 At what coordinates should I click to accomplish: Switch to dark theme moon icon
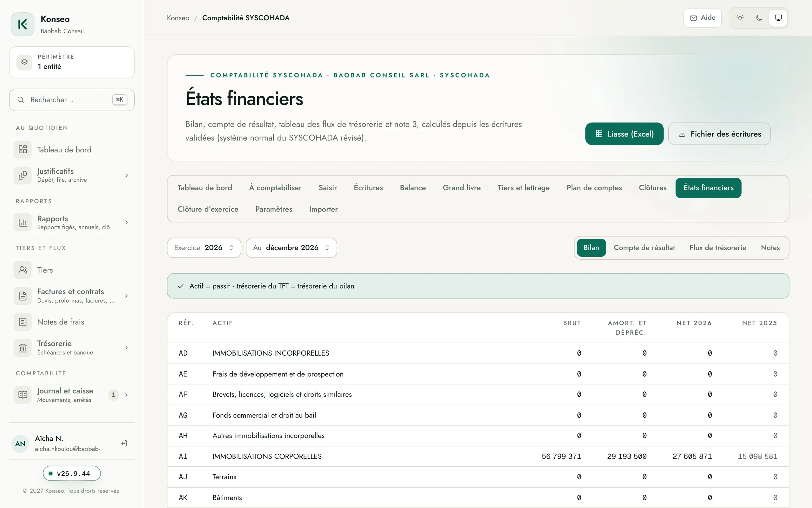(759, 18)
